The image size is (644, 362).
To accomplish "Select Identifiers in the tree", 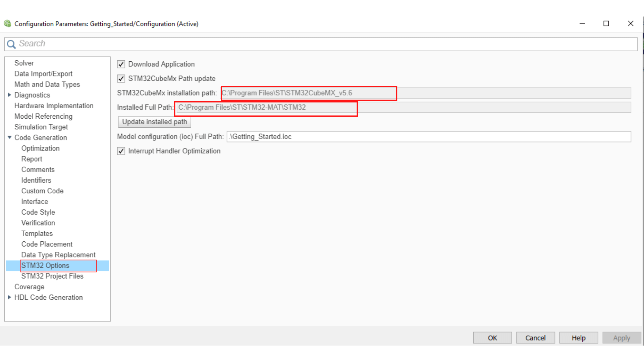I will pos(36,180).
